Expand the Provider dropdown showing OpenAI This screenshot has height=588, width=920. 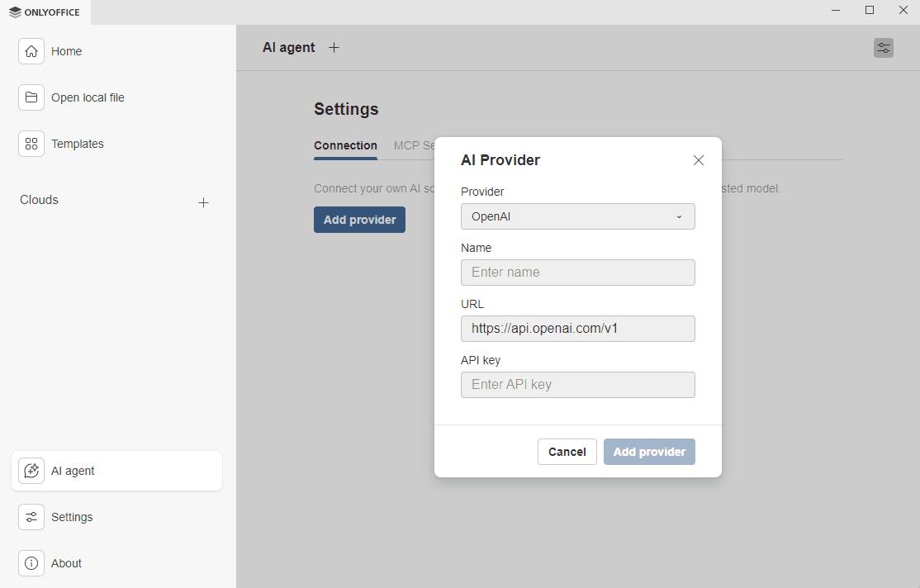coord(578,216)
